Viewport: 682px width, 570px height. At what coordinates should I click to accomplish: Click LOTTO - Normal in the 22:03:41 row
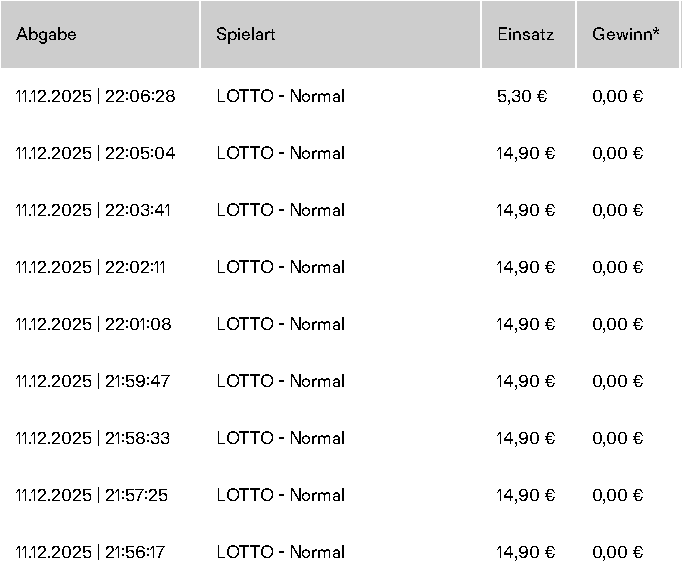click(281, 210)
